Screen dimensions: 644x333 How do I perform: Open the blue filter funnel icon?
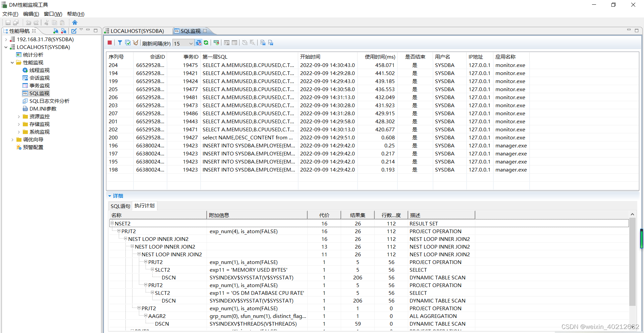click(x=120, y=43)
